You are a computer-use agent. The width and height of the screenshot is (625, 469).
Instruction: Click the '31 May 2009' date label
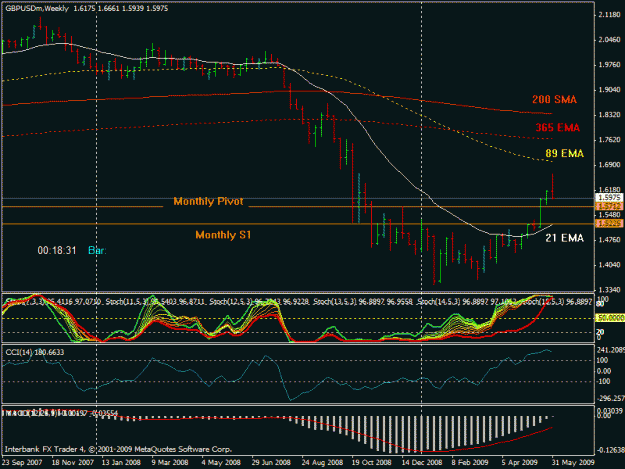coord(573,462)
